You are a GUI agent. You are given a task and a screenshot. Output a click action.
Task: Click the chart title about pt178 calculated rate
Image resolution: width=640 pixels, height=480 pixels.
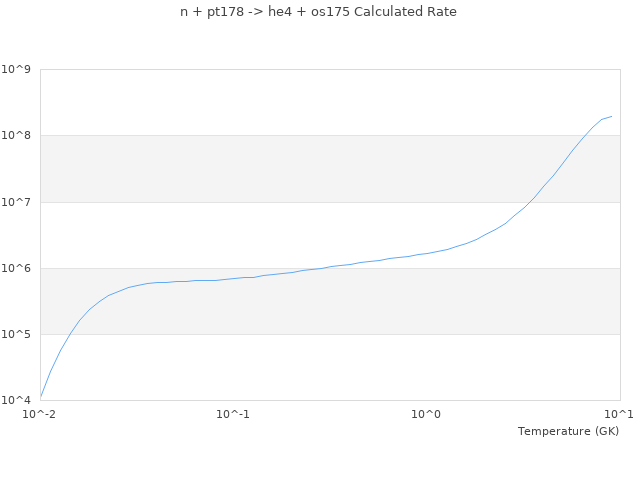318,12
